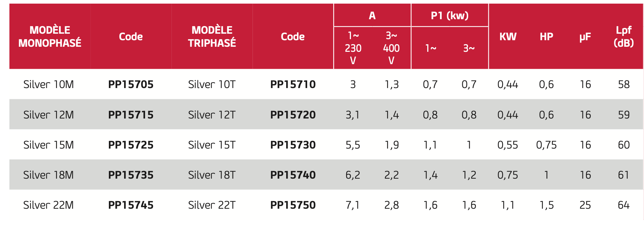Open product code PP15750

[x=293, y=205]
